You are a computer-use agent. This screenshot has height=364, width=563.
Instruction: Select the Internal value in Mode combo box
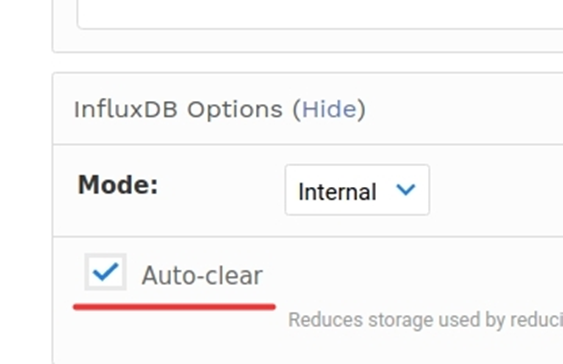click(x=337, y=192)
